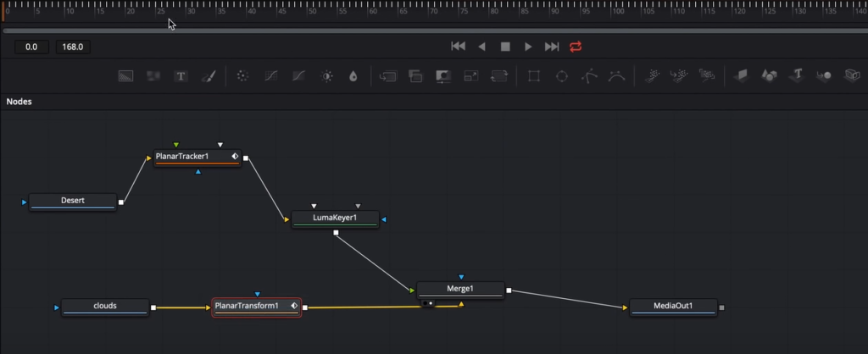This screenshot has height=354, width=868.
Task: Play the composition forward
Action: pyautogui.click(x=528, y=47)
